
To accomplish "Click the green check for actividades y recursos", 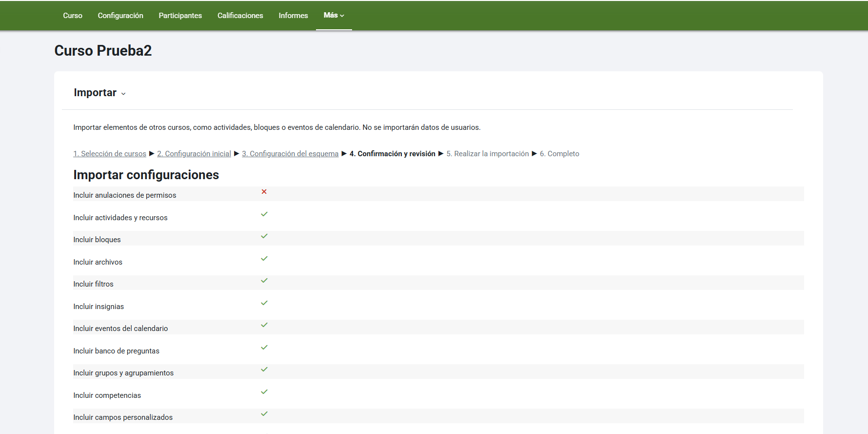I will [264, 214].
